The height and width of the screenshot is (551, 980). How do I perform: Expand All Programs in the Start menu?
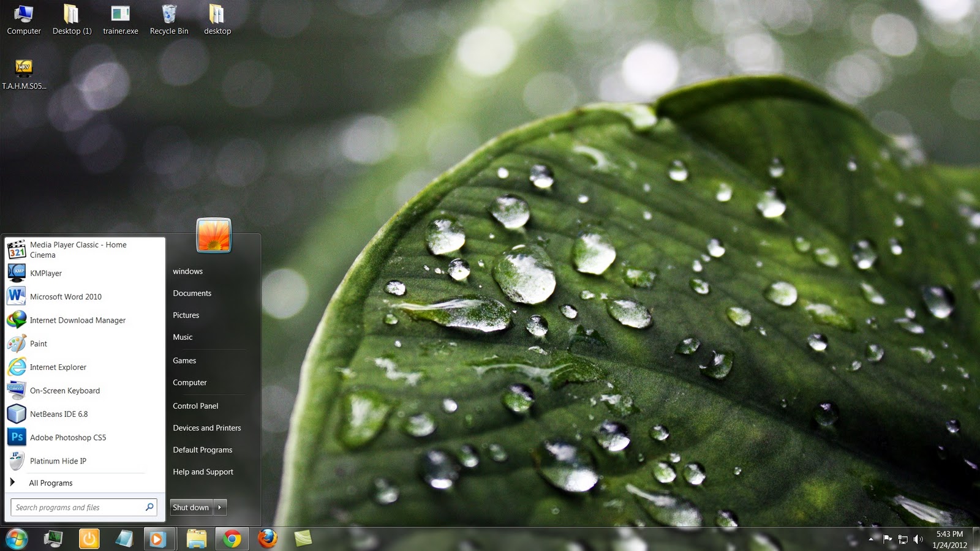click(x=51, y=482)
